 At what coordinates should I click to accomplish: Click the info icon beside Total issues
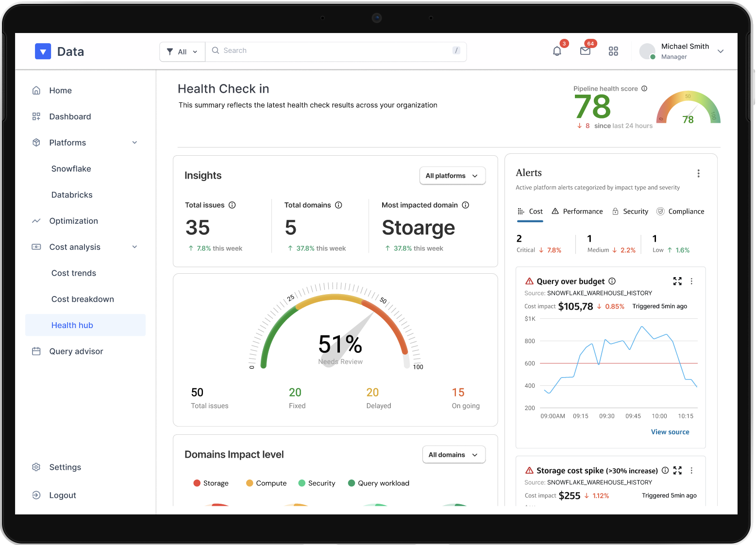pyautogui.click(x=232, y=205)
